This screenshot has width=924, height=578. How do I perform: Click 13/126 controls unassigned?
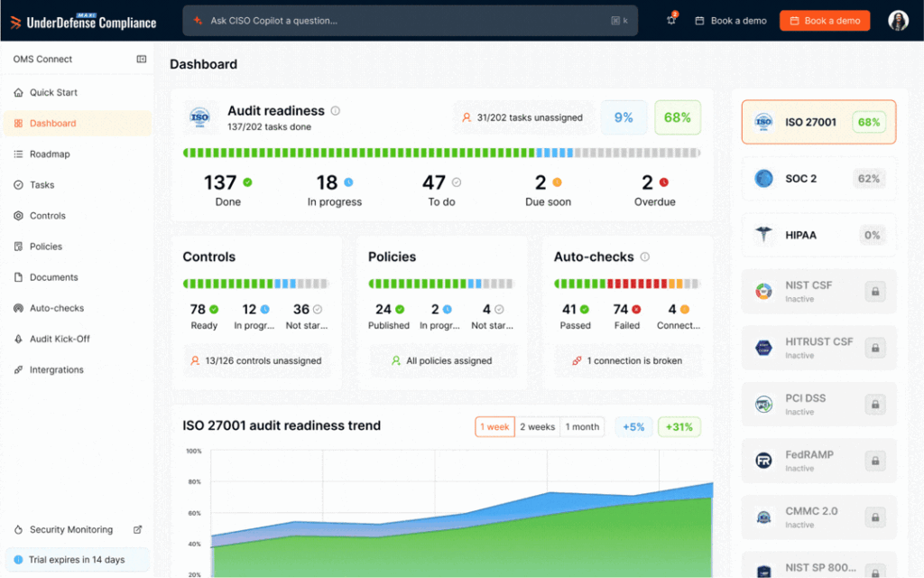[255, 360]
